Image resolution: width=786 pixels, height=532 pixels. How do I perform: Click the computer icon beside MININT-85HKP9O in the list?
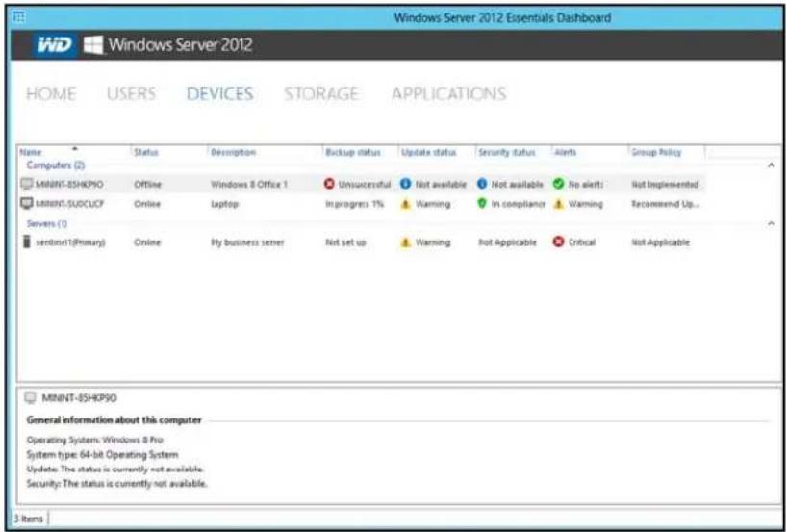pyautogui.click(x=27, y=185)
